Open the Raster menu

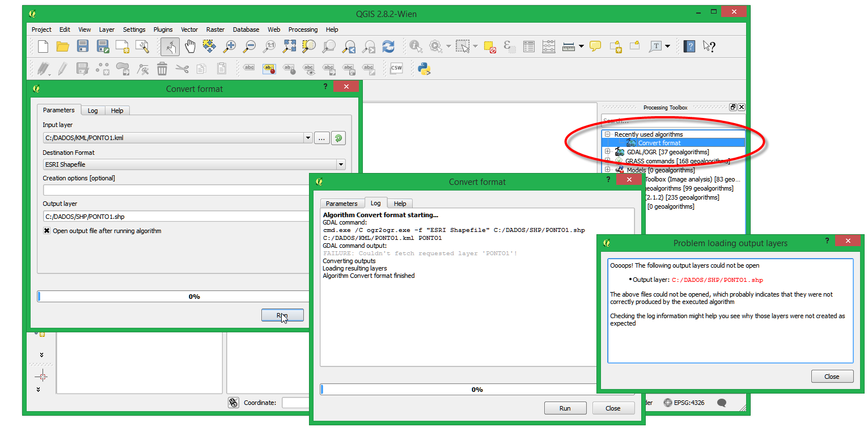(215, 29)
